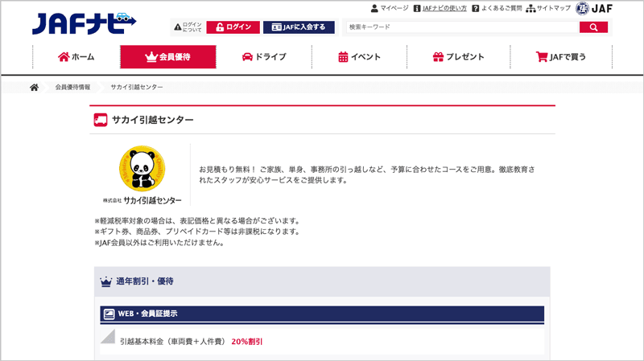Open マイページ link

[x=390, y=8]
